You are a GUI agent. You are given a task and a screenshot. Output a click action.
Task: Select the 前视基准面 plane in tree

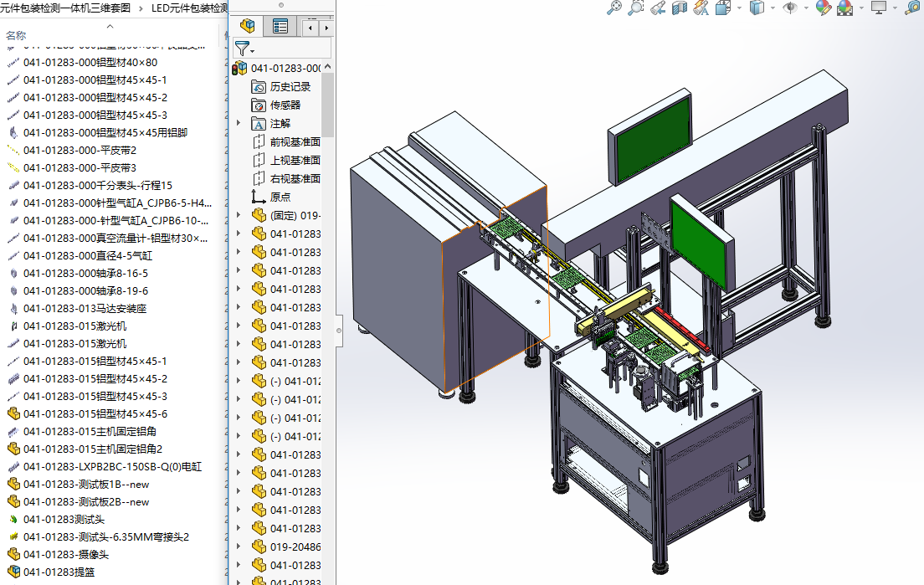[295, 142]
